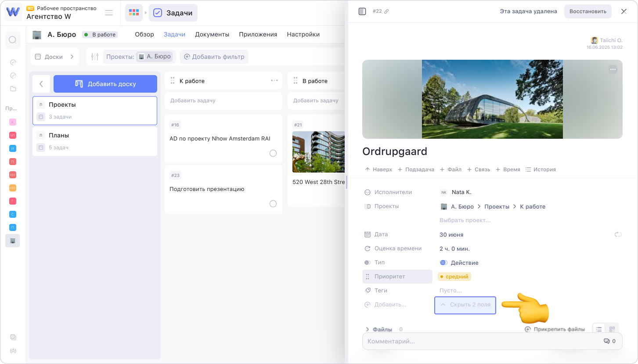Open the search icon in left sidebar

click(13, 40)
